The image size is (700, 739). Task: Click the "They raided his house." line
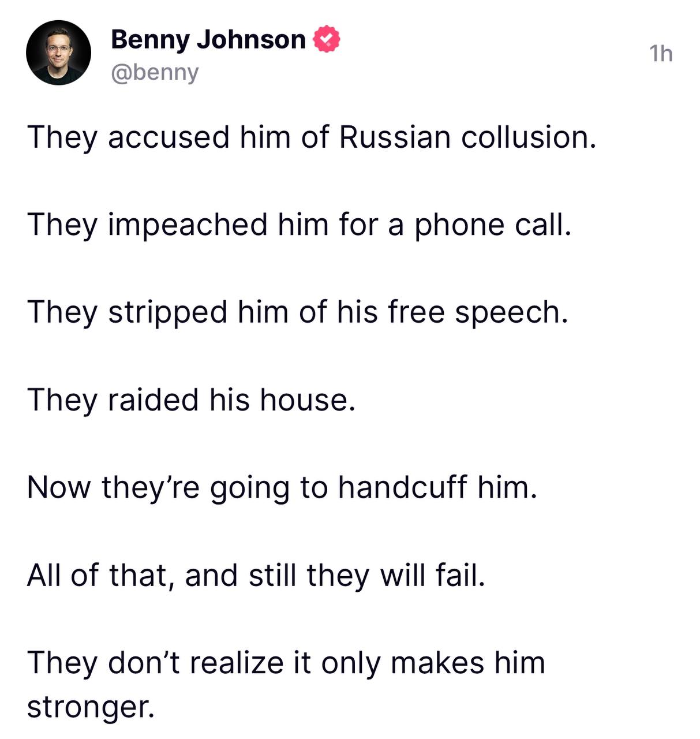coord(191,400)
